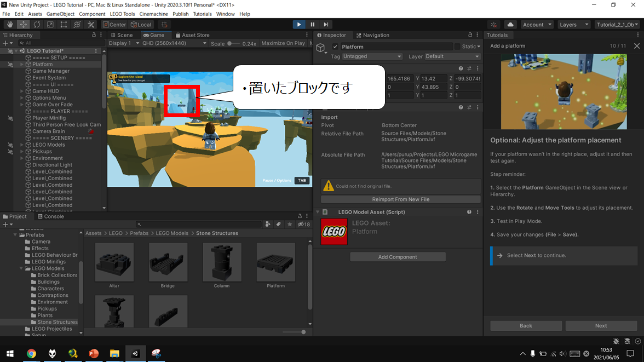Open Layers dropdown in toolbar
The width and height of the screenshot is (644, 362).
pyautogui.click(x=574, y=25)
